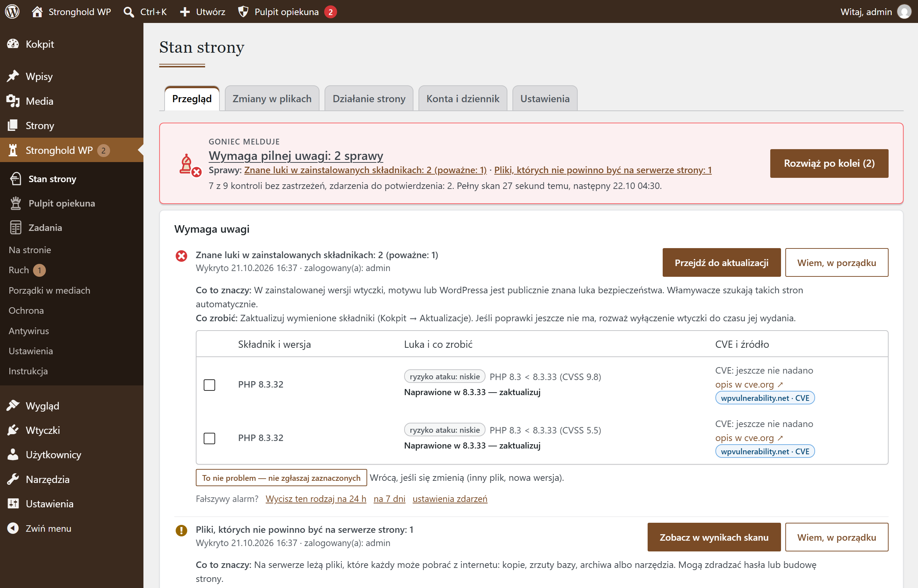Click the Utwórz plus icon
This screenshot has height=588, width=918.
coord(185,12)
